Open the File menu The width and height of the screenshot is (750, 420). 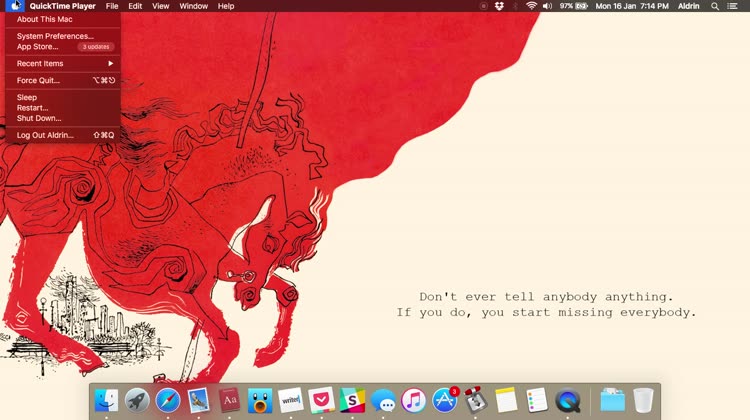[x=112, y=6]
